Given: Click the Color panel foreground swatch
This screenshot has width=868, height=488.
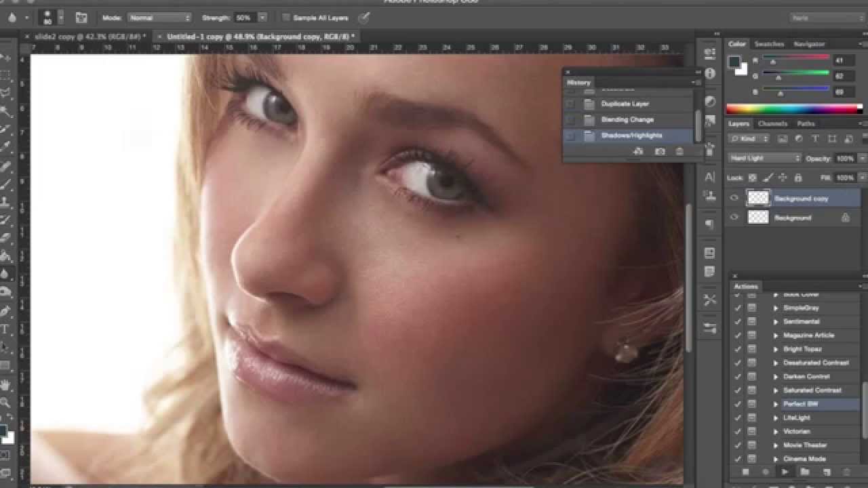Looking at the screenshot, I should (734, 62).
